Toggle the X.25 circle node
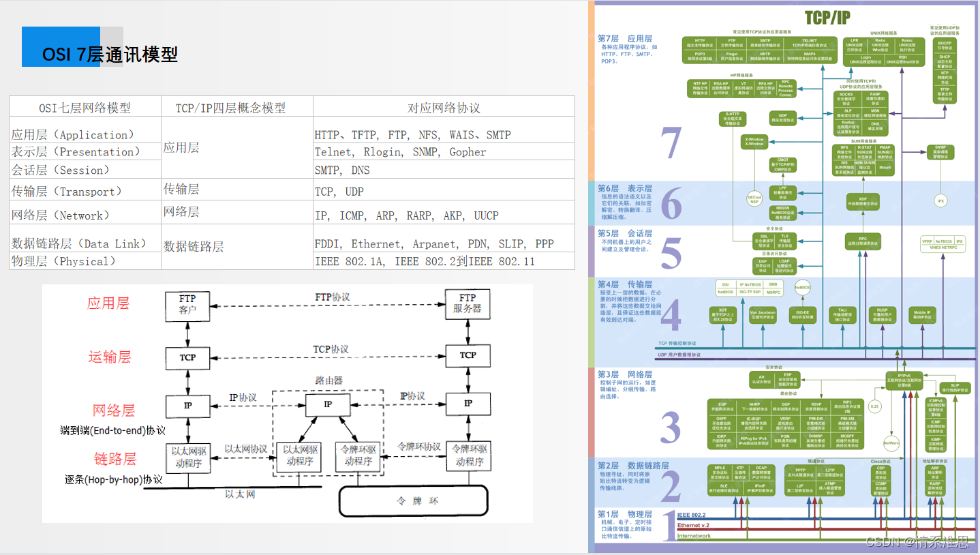980x555 pixels. point(875,406)
